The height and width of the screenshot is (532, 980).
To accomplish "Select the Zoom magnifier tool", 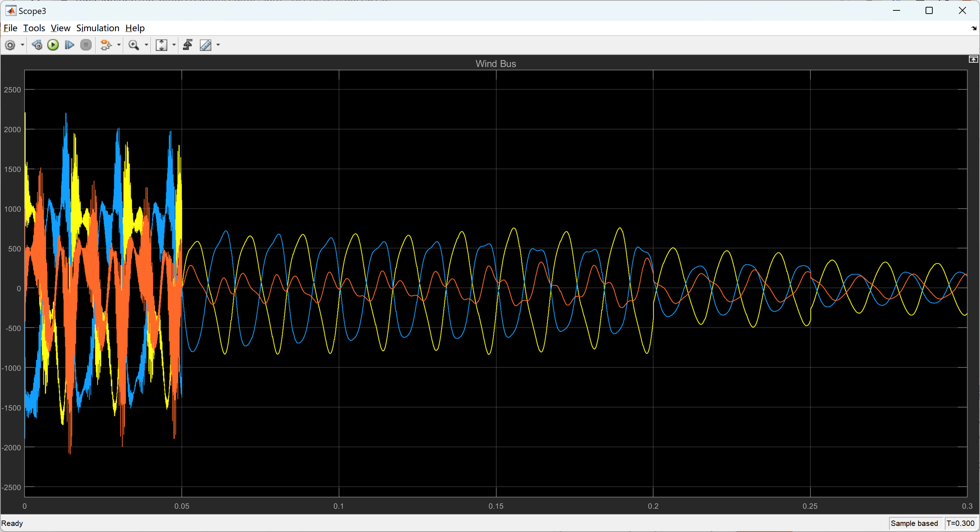I will point(134,45).
